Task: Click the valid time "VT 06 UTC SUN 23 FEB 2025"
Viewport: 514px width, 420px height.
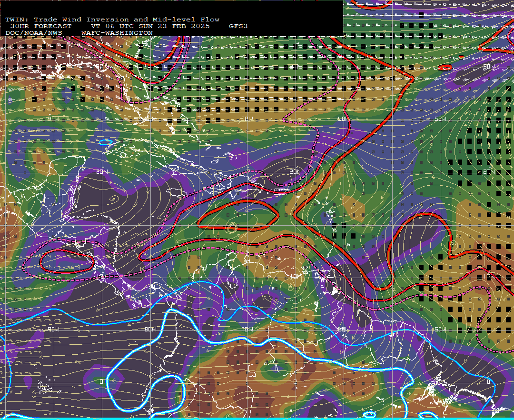Action: [150, 26]
